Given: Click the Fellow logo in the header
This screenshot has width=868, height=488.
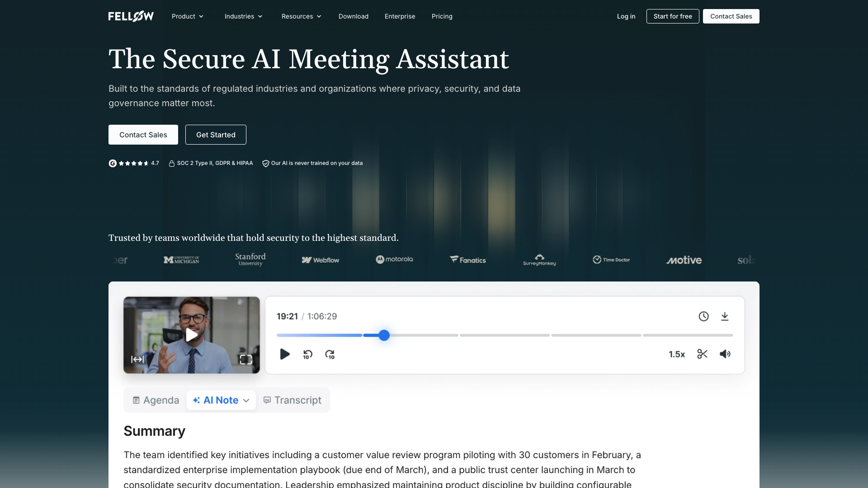Looking at the screenshot, I should click(x=131, y=16).
